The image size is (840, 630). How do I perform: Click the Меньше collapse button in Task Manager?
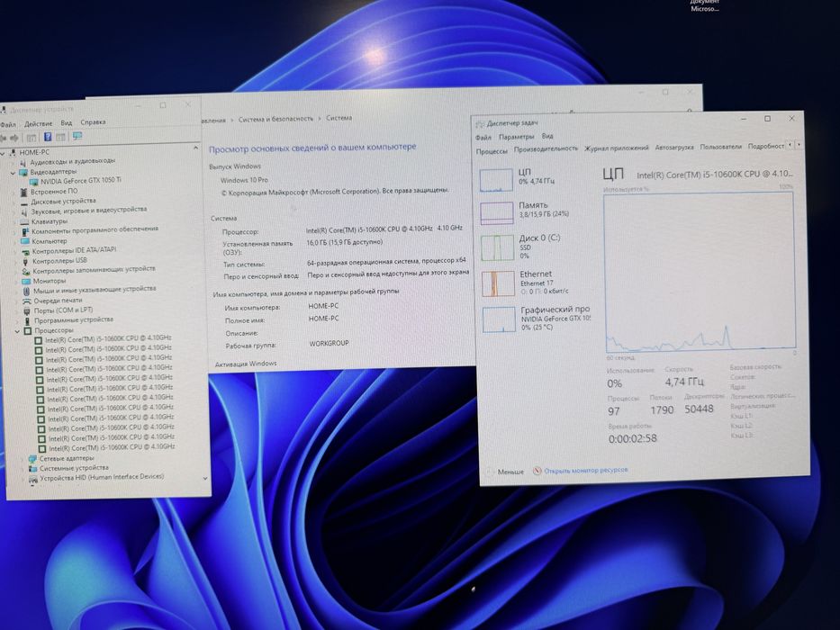click(x=505, y=472)
